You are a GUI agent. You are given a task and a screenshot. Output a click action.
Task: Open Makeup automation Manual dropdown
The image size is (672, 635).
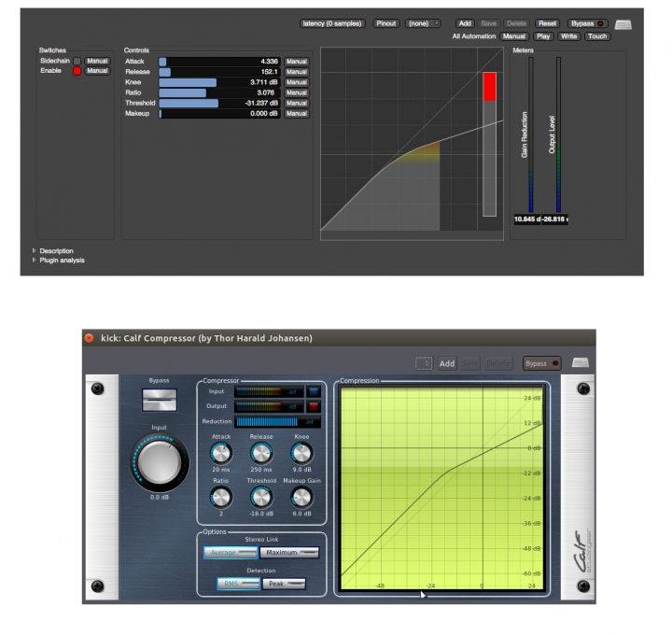tap(296, 114)
